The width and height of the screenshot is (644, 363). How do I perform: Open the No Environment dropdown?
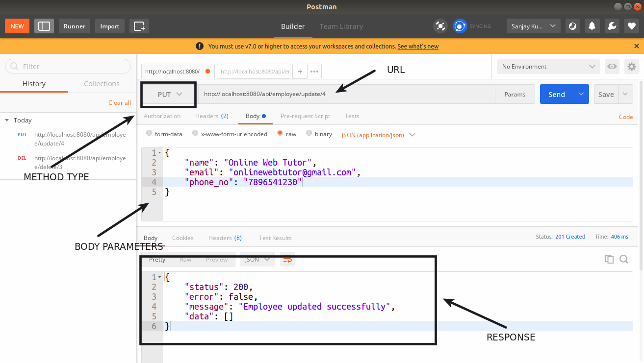[547, 66]
